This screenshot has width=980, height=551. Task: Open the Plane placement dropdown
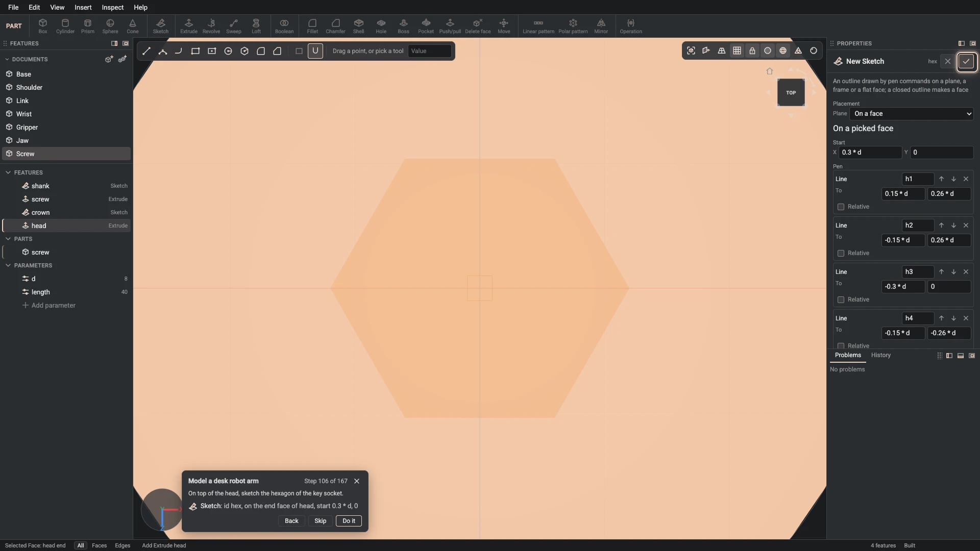pos(912,114)
